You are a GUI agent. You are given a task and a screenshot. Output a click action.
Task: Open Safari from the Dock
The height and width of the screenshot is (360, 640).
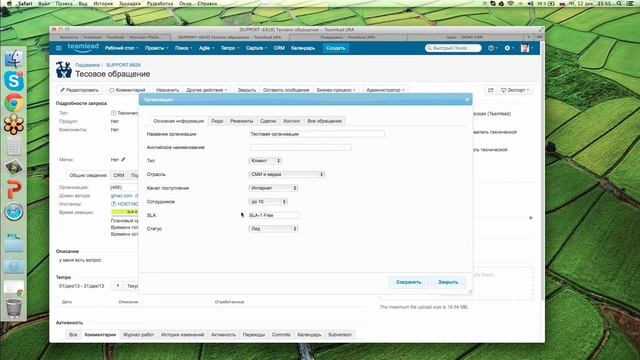tap(14, 212)
